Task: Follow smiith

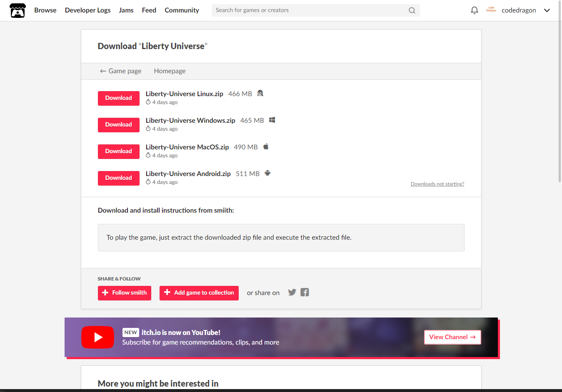Action: pyautogui.click(x=125, y=293)
